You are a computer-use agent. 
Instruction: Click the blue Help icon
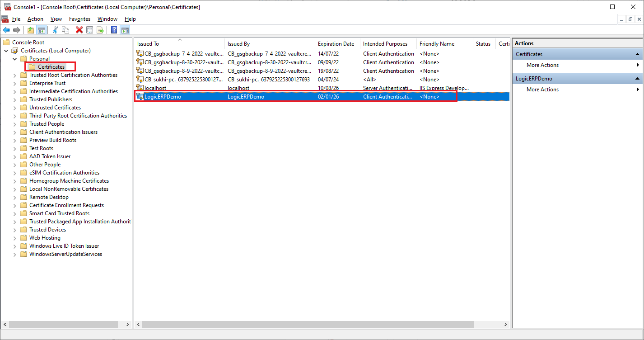[114, 30]
